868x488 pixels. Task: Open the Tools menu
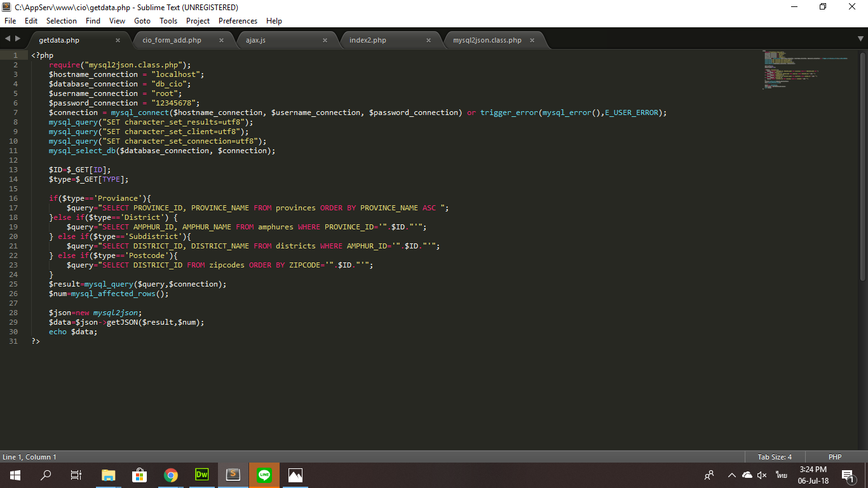[x=168, y=21]
